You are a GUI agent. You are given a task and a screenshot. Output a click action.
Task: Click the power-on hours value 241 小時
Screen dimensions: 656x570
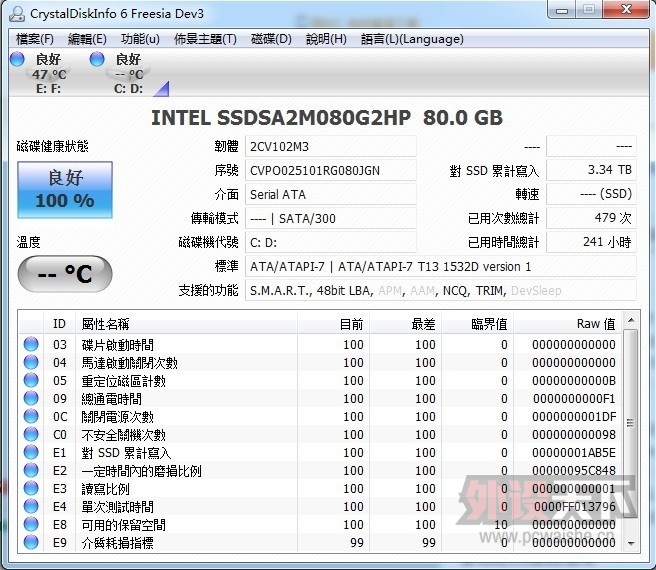click(591, 242)
